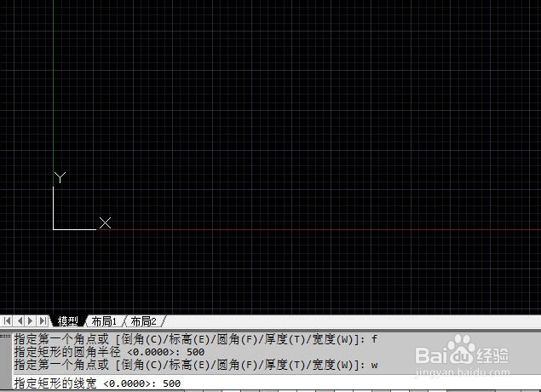Jump to the last layout tab arrow
Image resolution: width=541 pixels, height=392 pixels.
43,321
